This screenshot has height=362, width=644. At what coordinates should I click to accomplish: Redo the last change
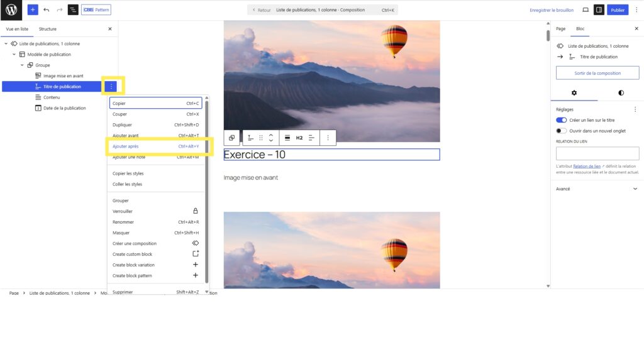(x=60, y=10)
